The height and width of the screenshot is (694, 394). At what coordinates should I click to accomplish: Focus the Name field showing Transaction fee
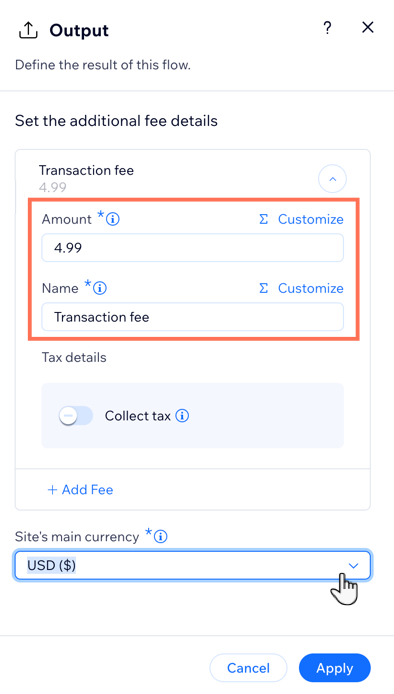click(x=193, y=316)
